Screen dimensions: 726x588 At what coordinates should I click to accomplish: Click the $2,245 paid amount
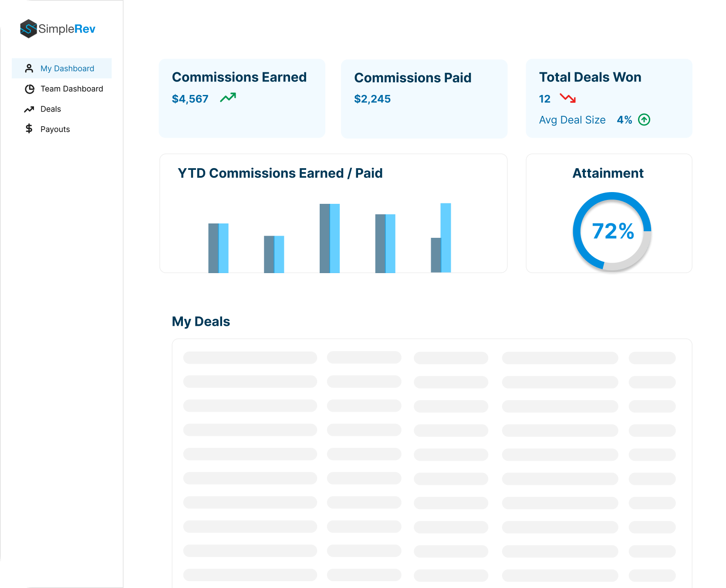click(x=372, y=99)
